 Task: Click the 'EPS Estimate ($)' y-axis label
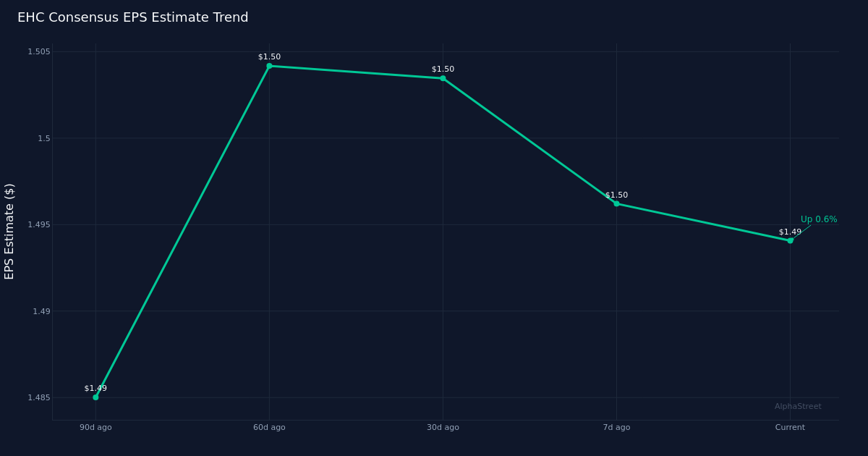click(9, 231)
